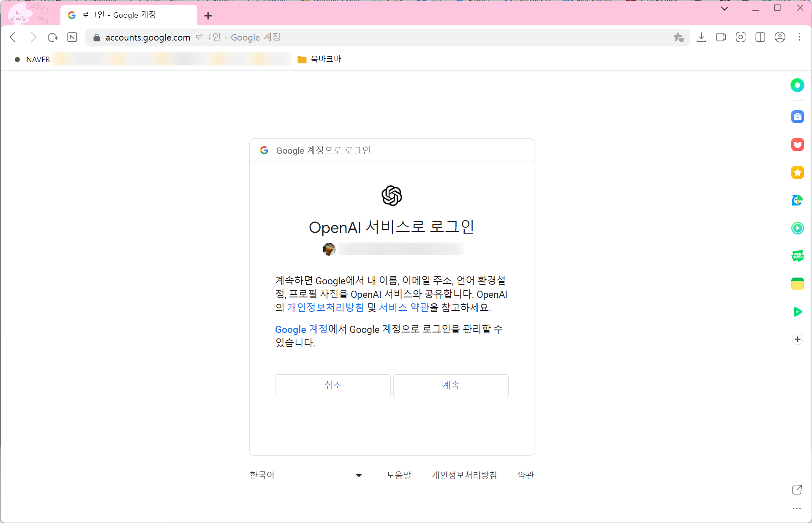The width and height of the screenshot is (812, 523).
Task: Open the 한국어 language dropdown
Action: (x=306, y=475)
